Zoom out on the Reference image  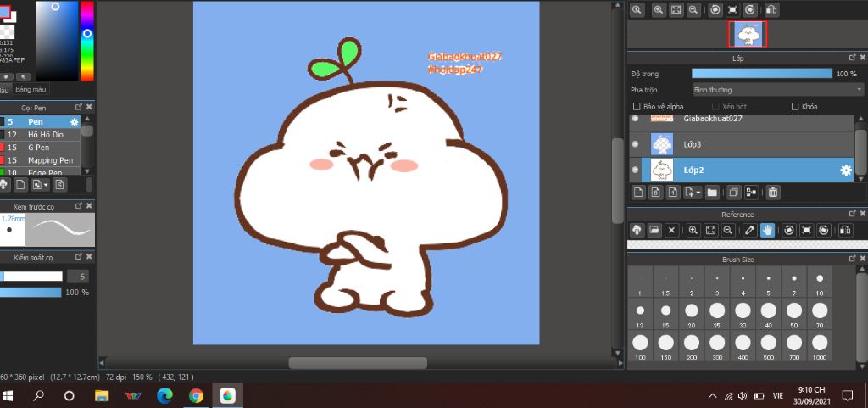point(728,230)
